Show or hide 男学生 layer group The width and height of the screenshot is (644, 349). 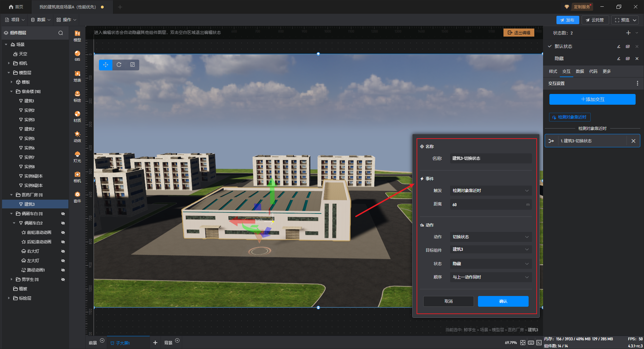[x=63, y=280]
